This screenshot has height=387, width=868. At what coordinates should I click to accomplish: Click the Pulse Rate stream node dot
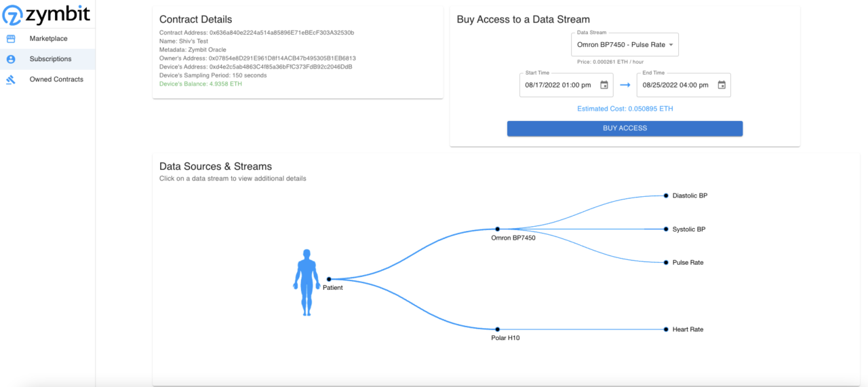coord(666,262)
